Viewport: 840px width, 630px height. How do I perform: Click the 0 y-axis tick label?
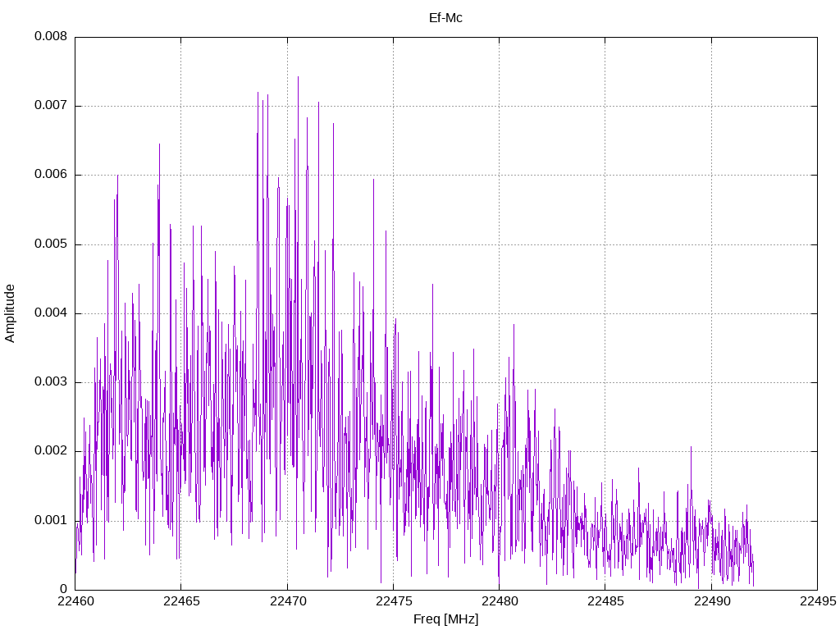[x=64, y=589]
